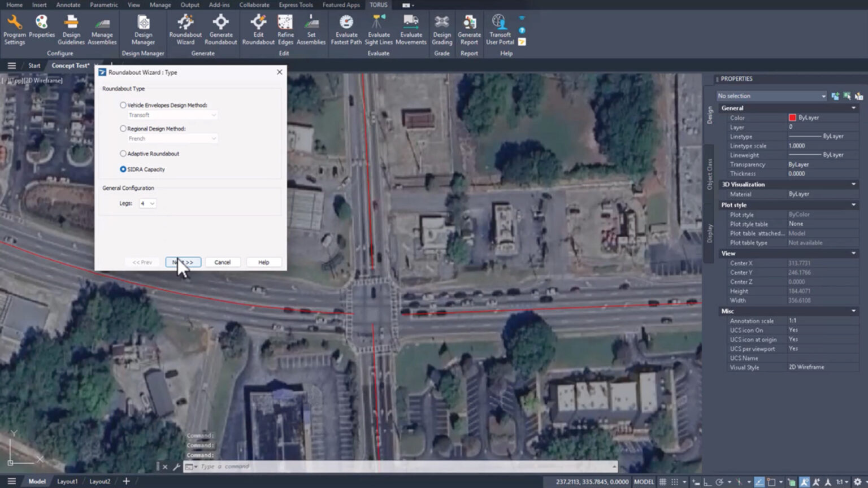Open the Legs count dropdown
Viewport: 868px width, 488px height.
coord(153,203)
